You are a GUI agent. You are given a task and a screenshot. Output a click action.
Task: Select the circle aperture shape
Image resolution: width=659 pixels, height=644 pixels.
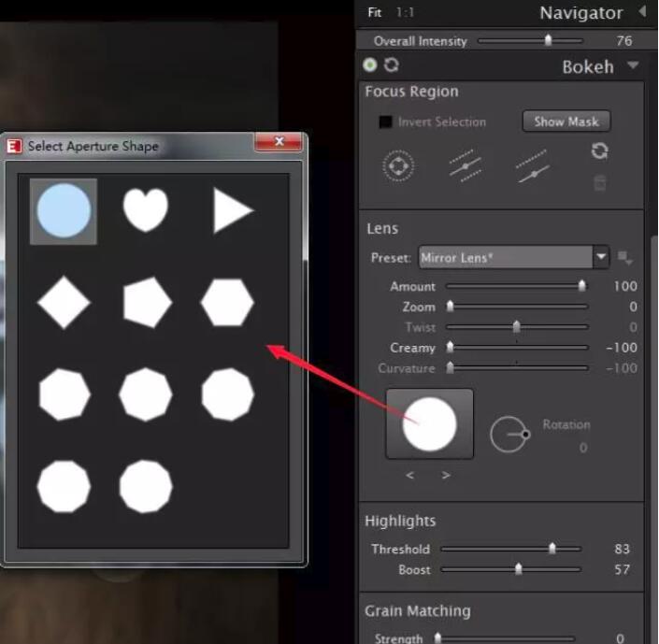pos(64,211)
